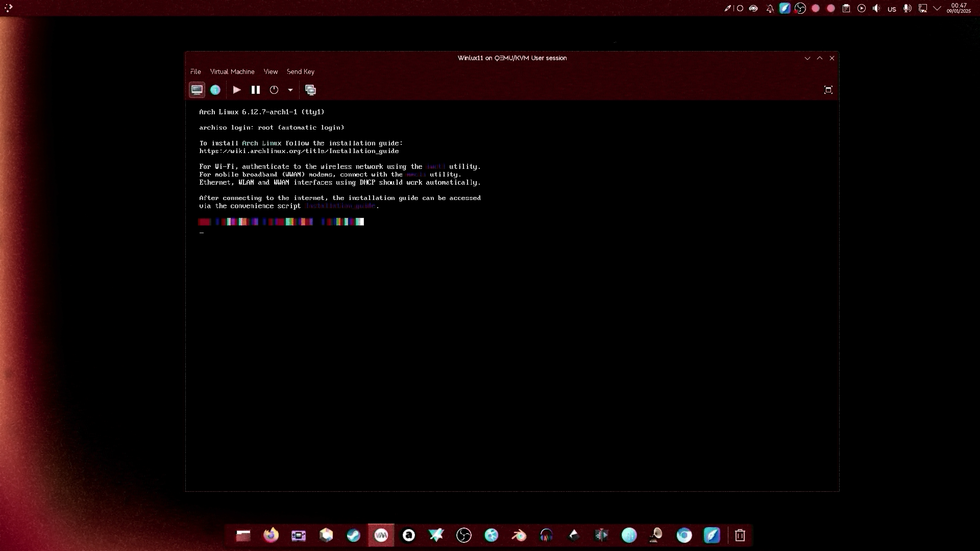Open OBS tray icon in top panel

pos(800,8)
